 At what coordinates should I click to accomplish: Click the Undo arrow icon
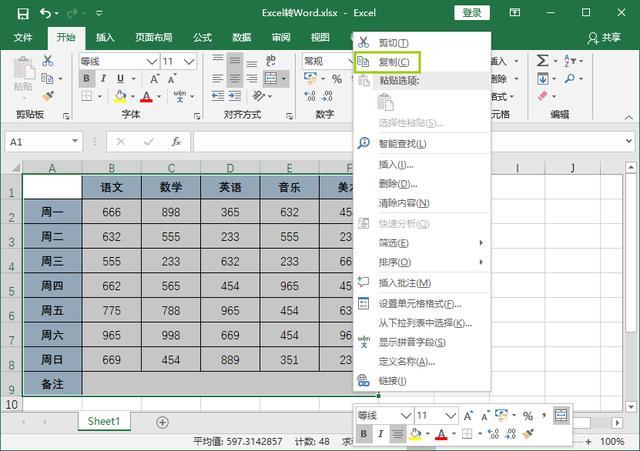[45, 13]
